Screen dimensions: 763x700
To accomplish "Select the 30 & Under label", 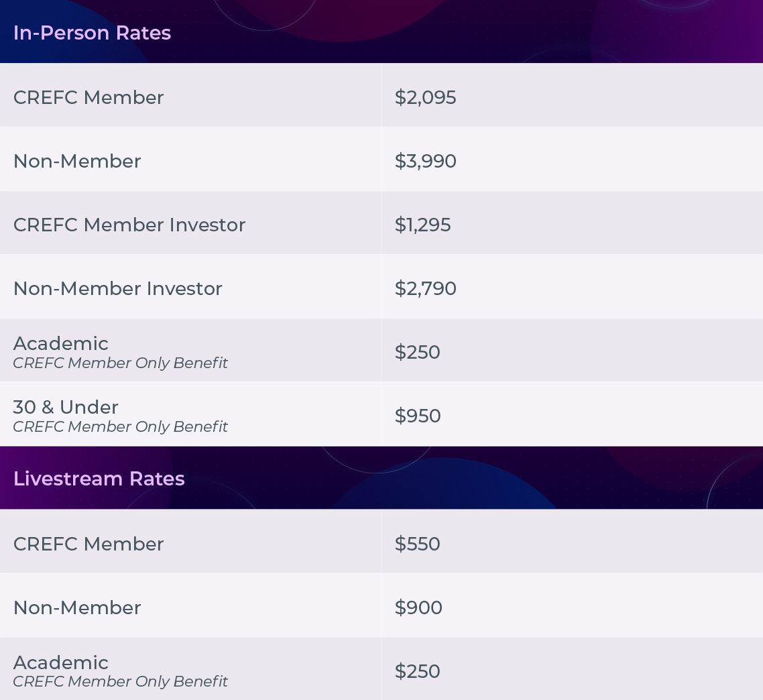I will pyautogui.click(x=66, y=408).
